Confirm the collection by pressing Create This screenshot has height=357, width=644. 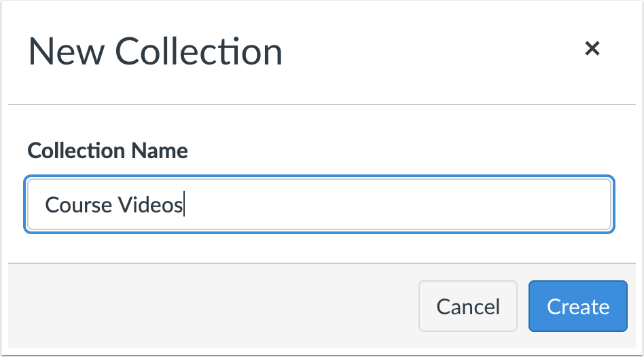coord(577,306)
